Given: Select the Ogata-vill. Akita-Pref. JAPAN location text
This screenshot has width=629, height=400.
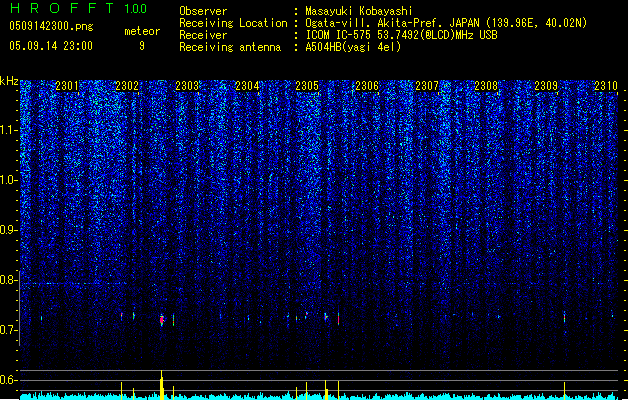Looking at the screenshot, I should 446,23.
